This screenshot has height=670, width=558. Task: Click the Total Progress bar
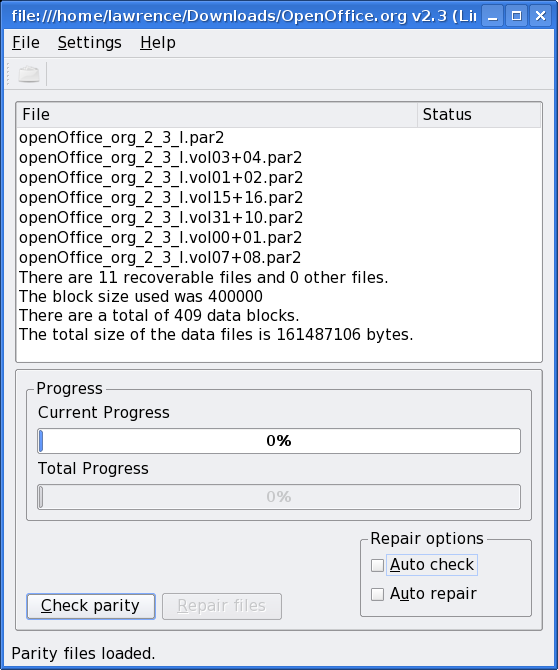click(x=279, y=497)
